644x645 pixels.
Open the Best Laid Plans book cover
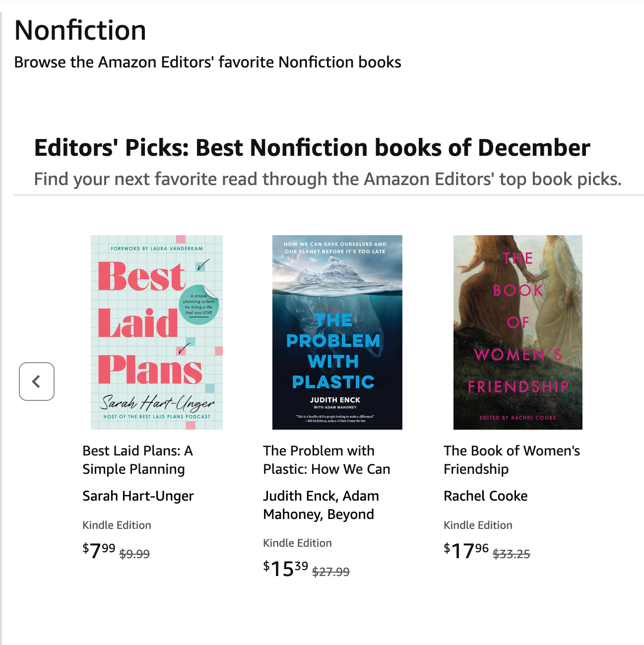click(157, 332)
